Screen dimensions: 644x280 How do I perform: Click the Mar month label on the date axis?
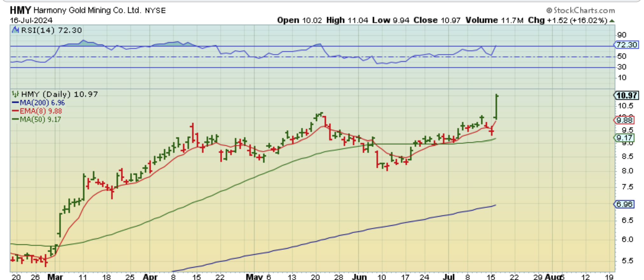point(55,277)
